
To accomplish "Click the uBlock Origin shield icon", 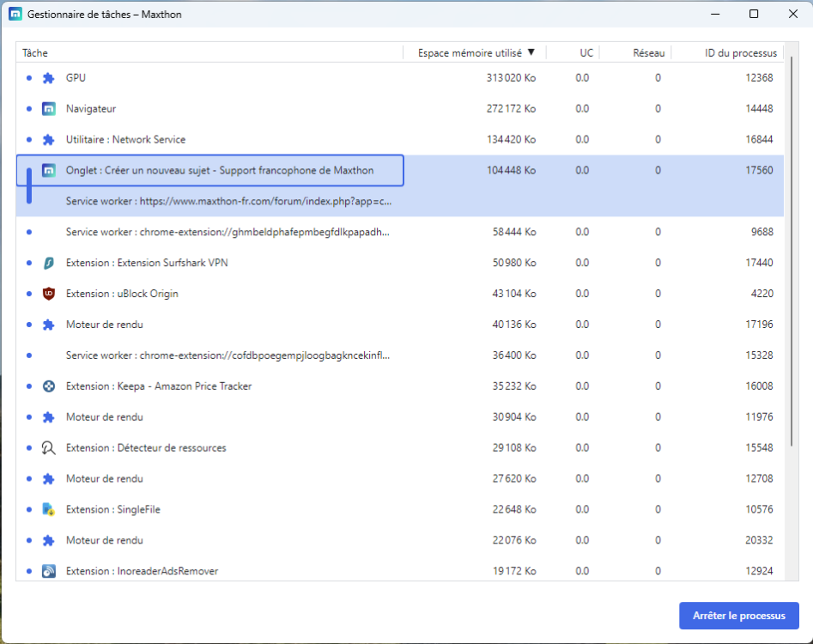I will click(x=49, y=294).
